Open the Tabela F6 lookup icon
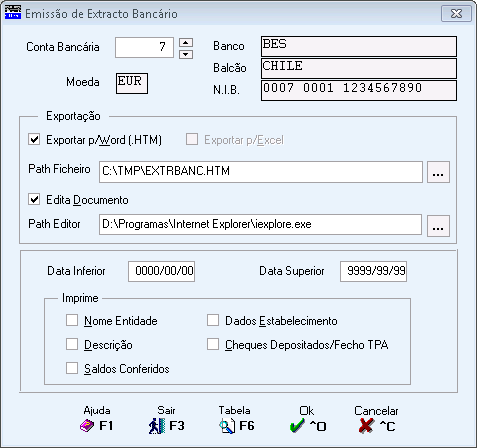This screenshot has height=448, width=477. pos(227,426)
